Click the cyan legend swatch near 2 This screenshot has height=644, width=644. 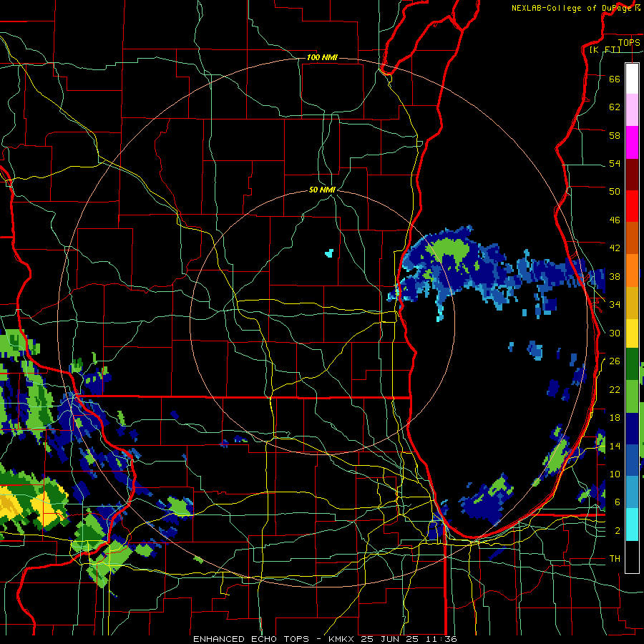(x=632, y=525)
